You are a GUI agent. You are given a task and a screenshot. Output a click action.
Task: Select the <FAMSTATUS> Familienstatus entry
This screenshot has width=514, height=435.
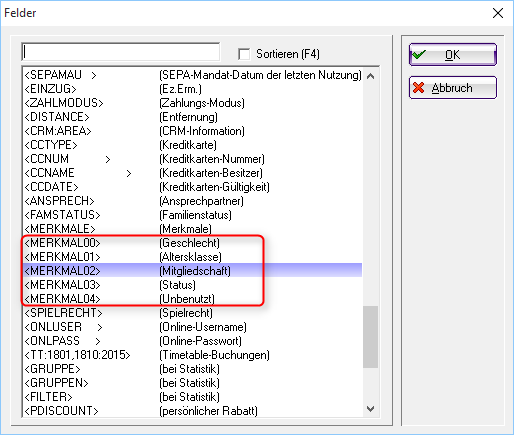193,215
